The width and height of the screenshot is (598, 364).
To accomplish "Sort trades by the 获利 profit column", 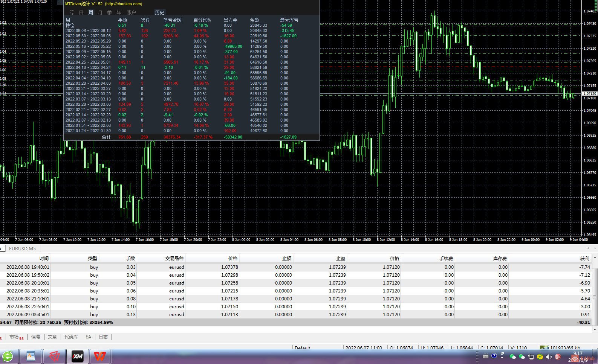I will click(x=584, y=259).
